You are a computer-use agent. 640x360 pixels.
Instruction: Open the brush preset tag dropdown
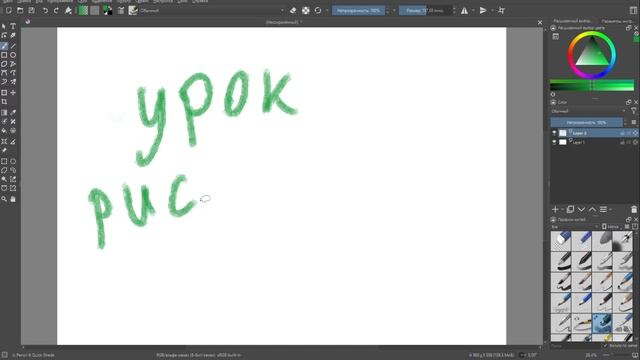(574, 227)
